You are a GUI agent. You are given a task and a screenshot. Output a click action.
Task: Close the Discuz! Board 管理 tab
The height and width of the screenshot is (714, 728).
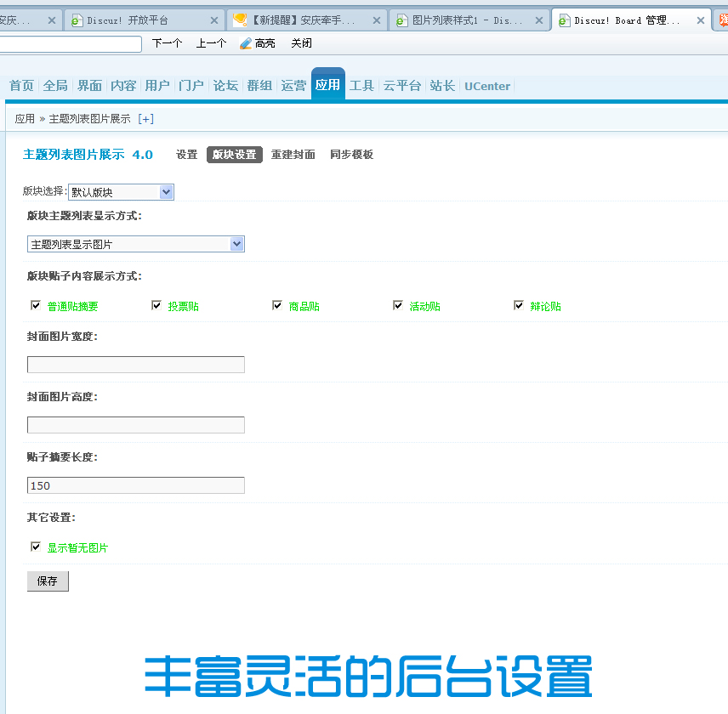click(701, 20)
